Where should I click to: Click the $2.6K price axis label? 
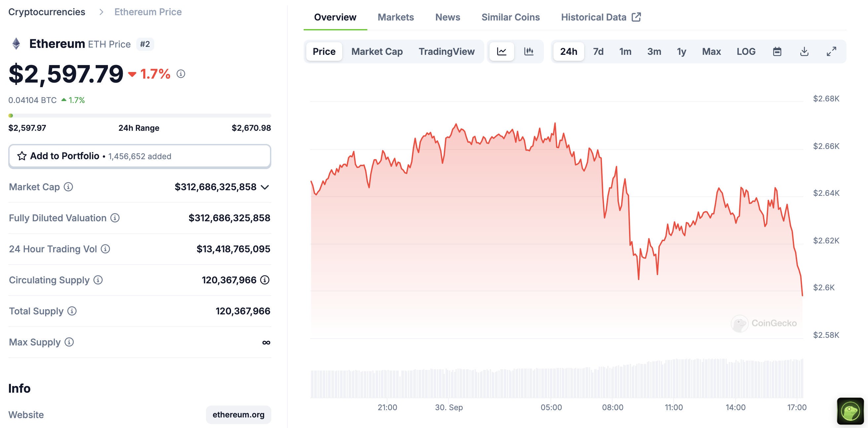pos(823,287)
